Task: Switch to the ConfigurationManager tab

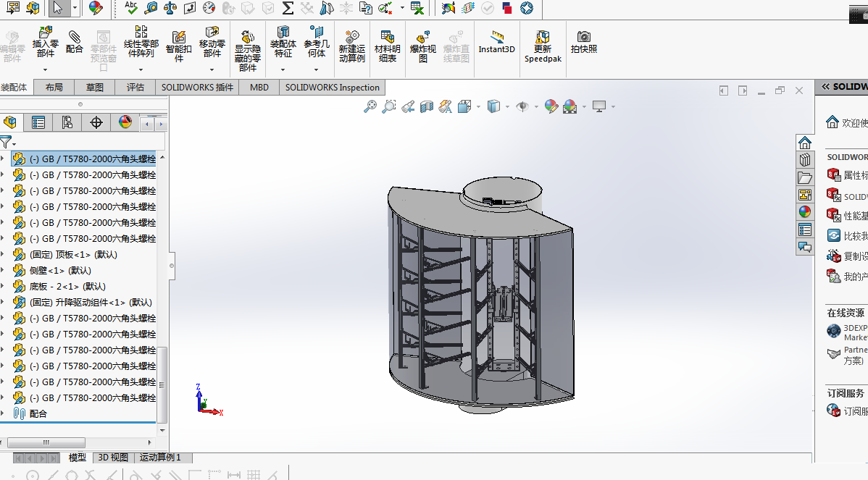Action: (67, 122)
